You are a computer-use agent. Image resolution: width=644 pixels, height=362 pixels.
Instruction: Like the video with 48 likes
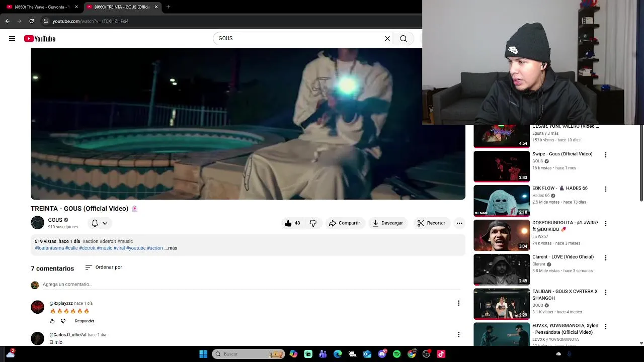[x=292, y=223]
